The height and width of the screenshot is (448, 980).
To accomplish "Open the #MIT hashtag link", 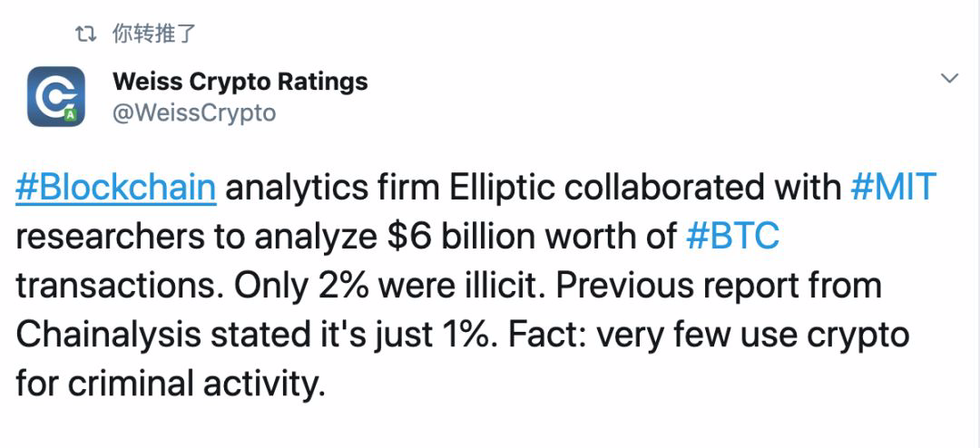I will (893, 188).
